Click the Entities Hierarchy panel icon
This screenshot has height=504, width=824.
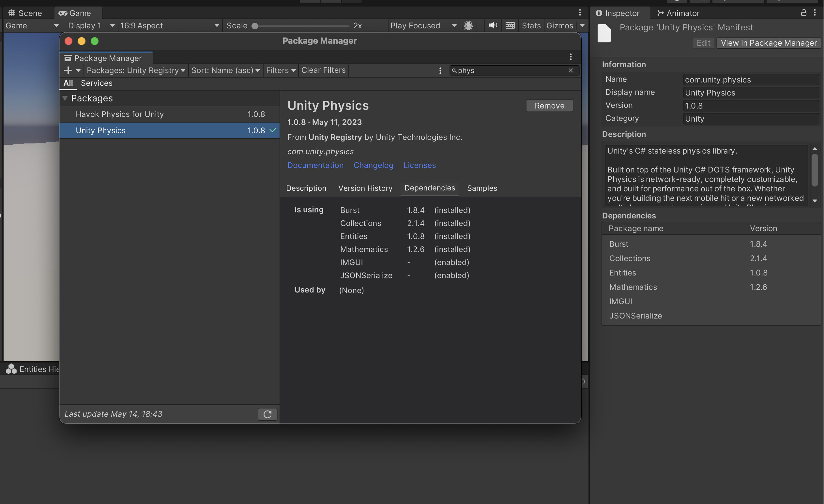(11, 369)
